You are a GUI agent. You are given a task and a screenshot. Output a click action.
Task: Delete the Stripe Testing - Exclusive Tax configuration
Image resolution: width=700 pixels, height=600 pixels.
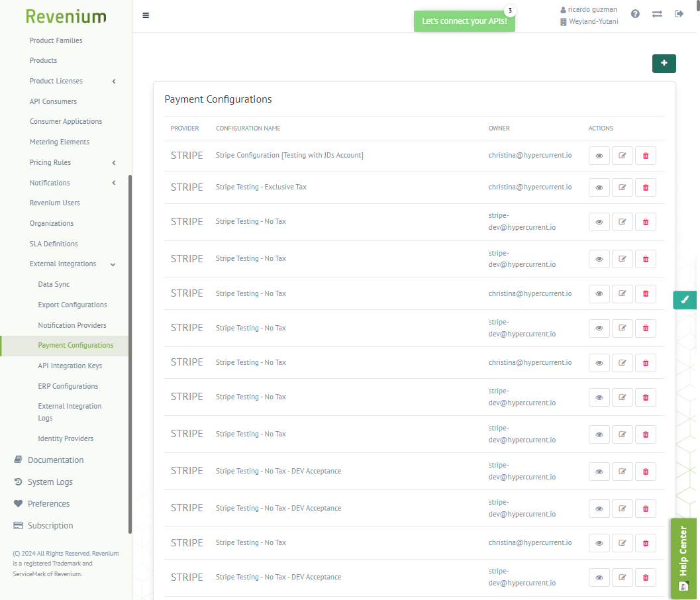coord(645,187)
